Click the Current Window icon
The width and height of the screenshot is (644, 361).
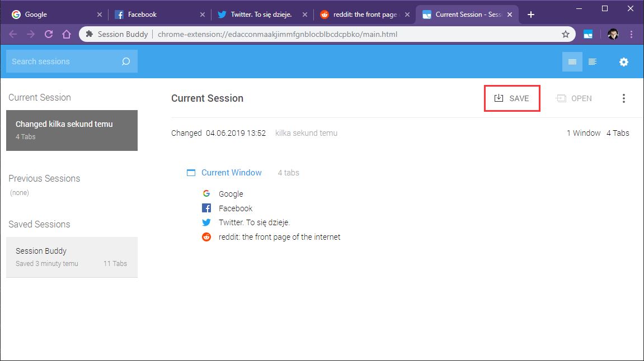pyautogui.click(x=191, y=173)
